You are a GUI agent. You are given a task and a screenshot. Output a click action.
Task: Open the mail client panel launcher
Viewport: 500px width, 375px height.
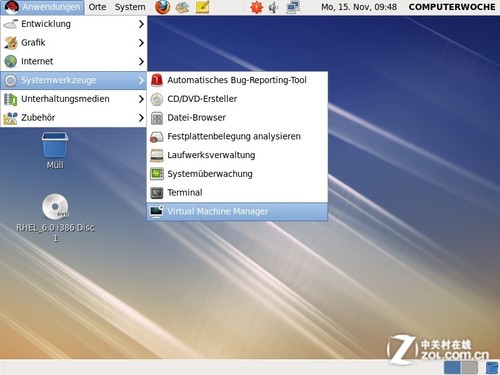tap(182, 7)
